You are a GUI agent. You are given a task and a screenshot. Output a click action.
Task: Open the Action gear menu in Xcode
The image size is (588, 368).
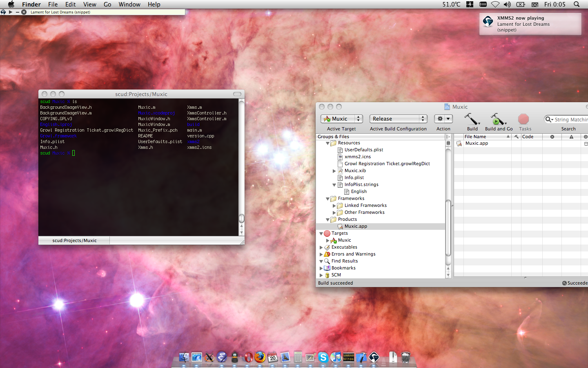[443, 119]
